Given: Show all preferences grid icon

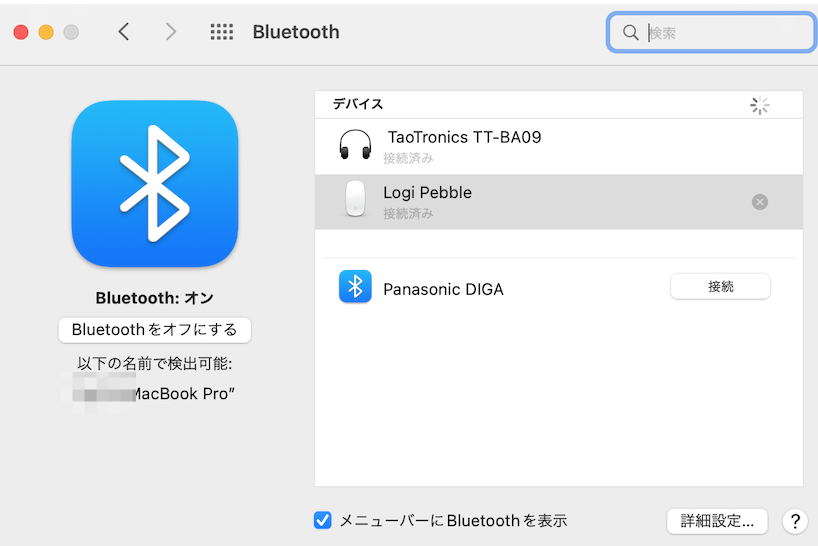Looking at the screenshot, I should [222, 32].
